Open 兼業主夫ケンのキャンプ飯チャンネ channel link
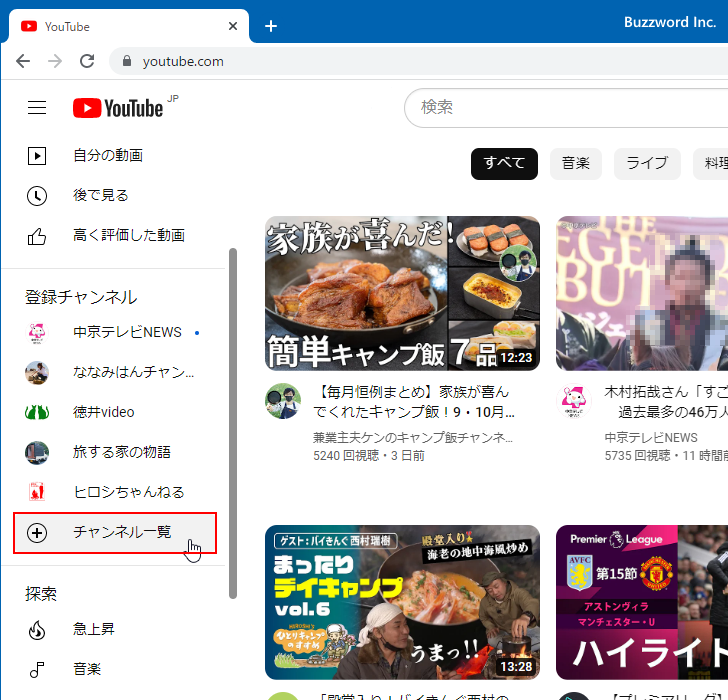This screenshot has height=700, width=728. 413,437
